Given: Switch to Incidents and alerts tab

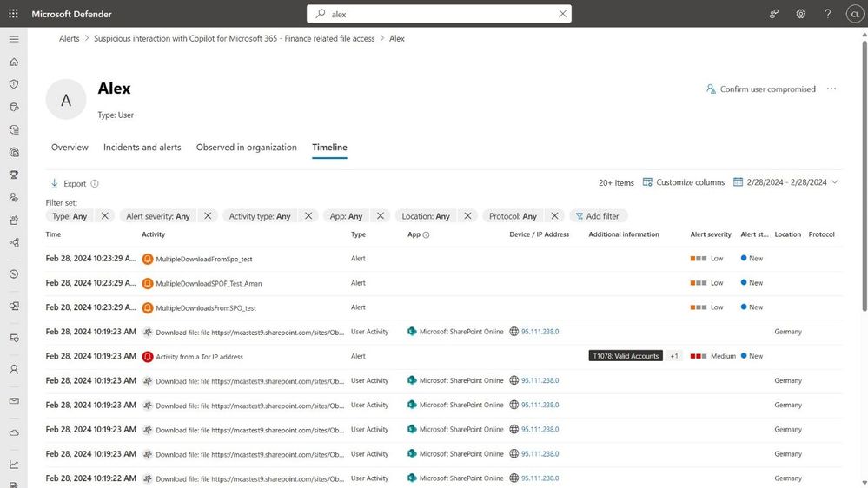Looking at the screenshot, I should [142, 147].
